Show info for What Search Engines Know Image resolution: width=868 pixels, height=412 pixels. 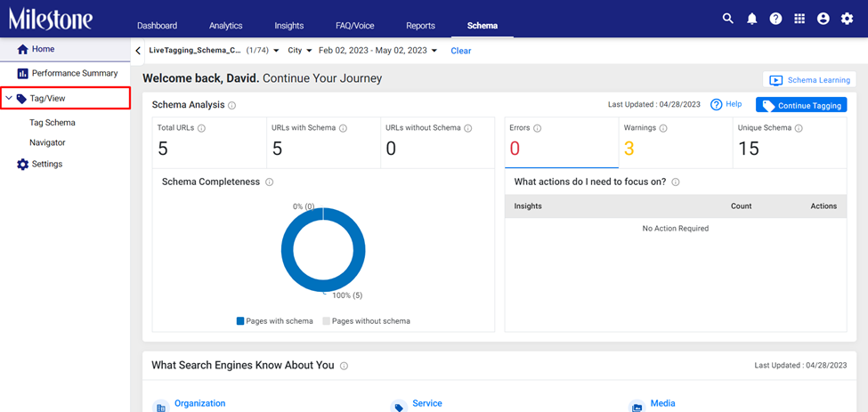click(344, 366)
